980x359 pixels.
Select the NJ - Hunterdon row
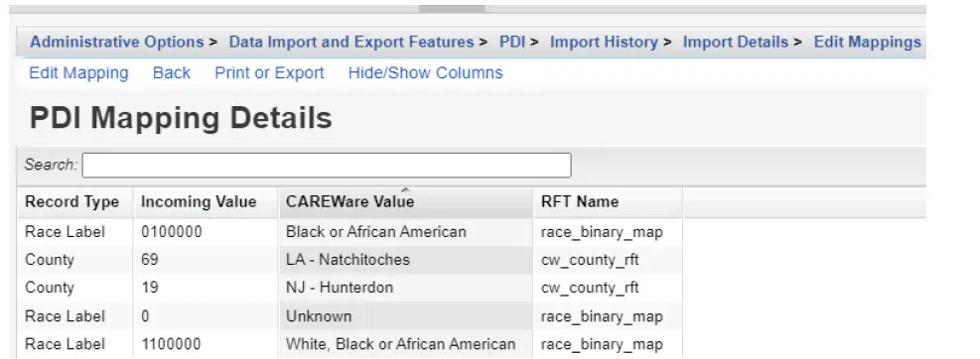350,288
